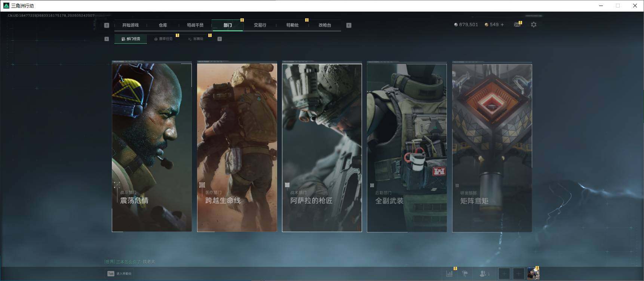Open the settings gear icon
This screenshot has width=644, height=281.
coord(534,25)
